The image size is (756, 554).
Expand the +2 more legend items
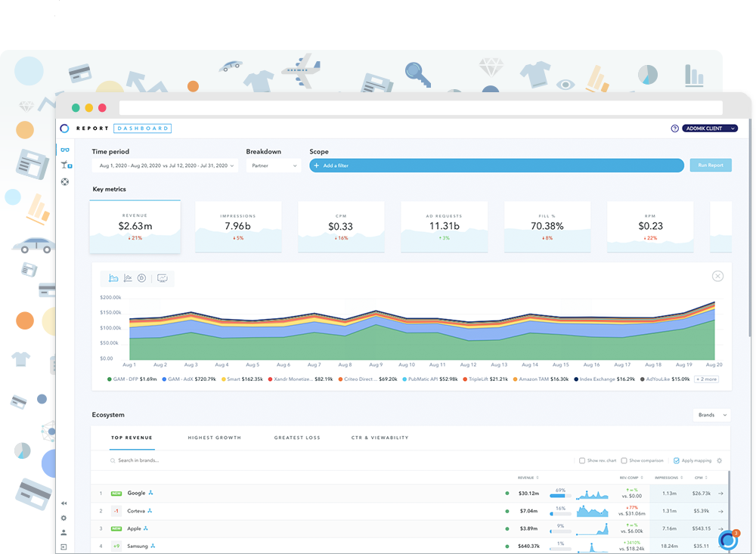(x=707, y=379)
